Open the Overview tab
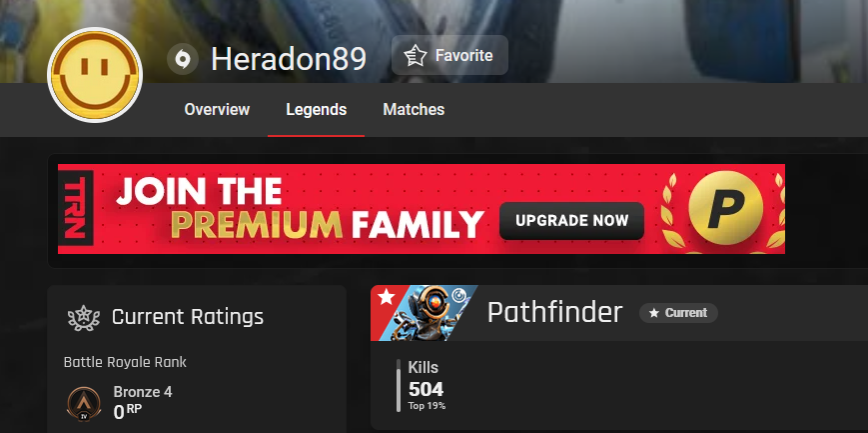Viewport: 868px width, 433px height. [217, 110]
